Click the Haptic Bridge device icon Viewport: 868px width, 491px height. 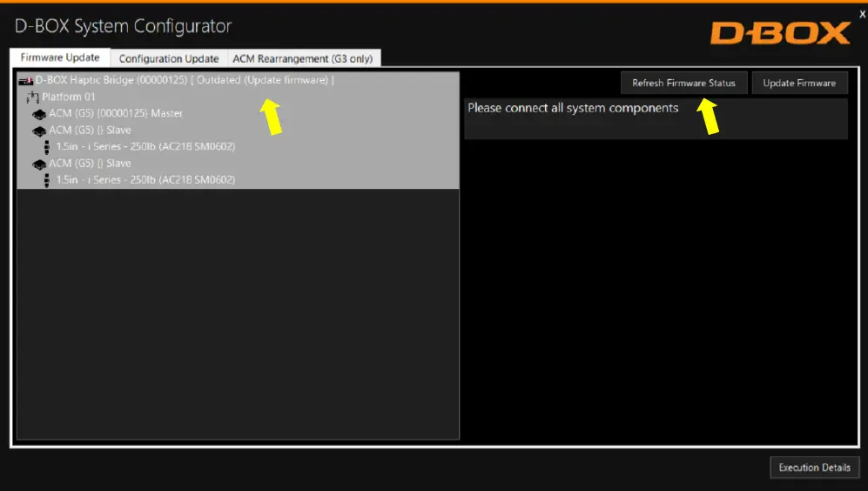[25, 81]
